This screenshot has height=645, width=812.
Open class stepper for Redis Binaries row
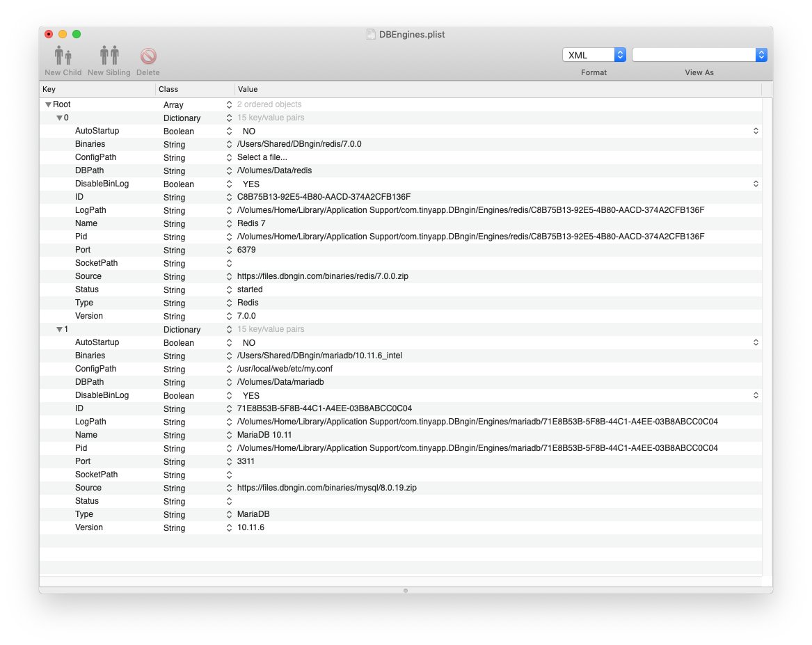229,145
